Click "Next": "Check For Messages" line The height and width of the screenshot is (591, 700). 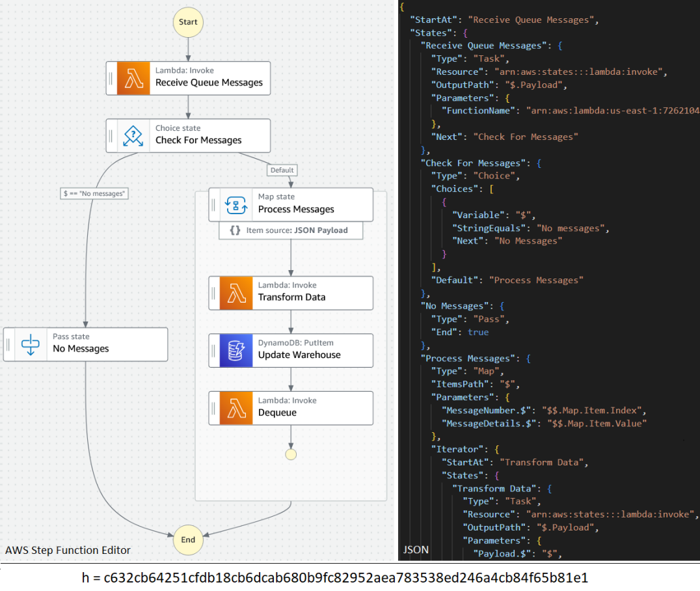pyautogui.click(x=504, y=137)
